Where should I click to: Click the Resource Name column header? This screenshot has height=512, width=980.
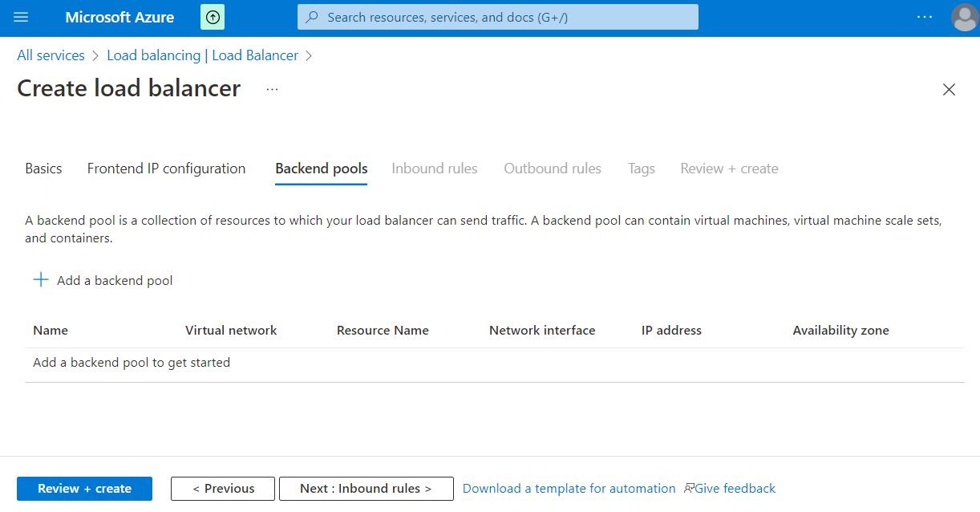383,330
